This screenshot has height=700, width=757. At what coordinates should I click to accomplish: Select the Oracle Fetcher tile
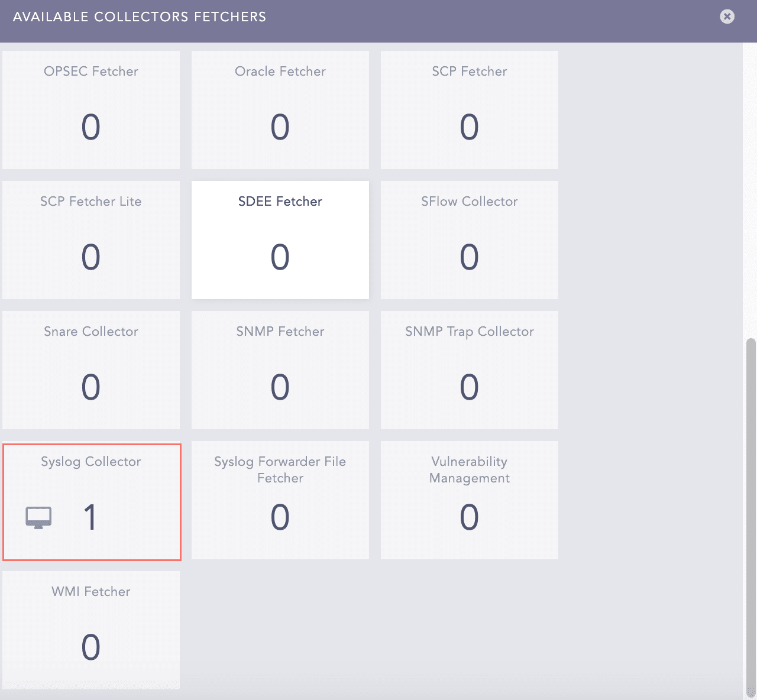pyautogui.click(x=280, y=110)
